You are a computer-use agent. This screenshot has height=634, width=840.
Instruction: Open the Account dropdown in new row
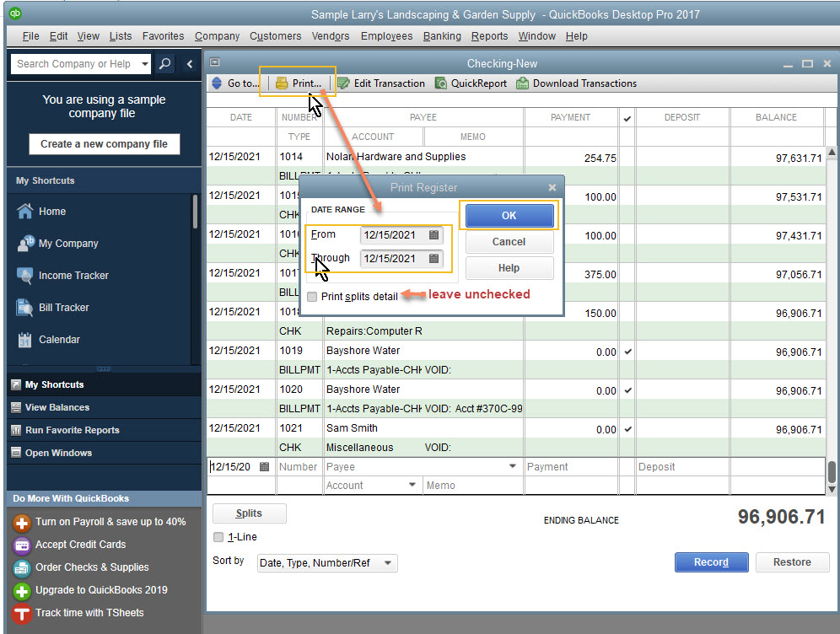412,485
